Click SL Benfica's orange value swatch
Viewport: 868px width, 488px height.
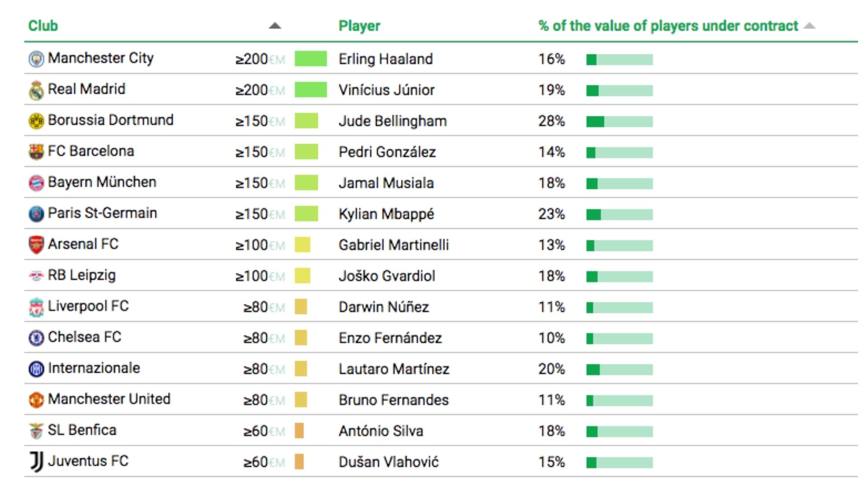tap(299, 431)
